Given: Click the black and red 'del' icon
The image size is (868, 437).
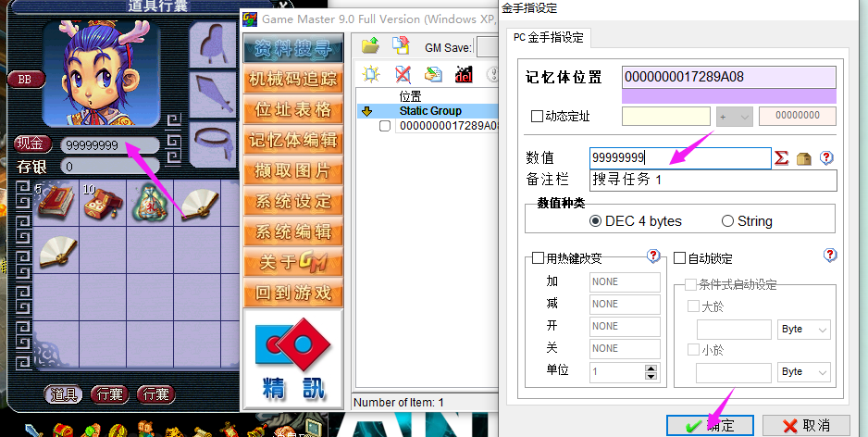Looking at the screenshot, I should click(x=464, y=75).
